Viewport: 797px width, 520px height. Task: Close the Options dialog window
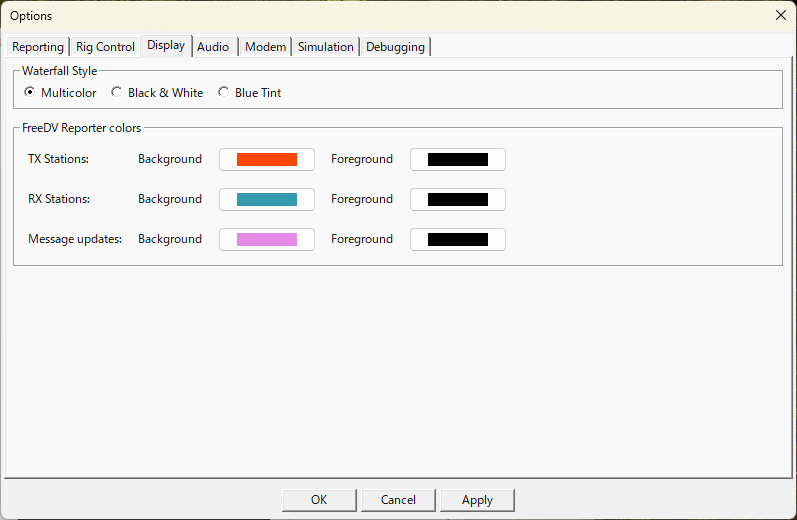[781, 15]
